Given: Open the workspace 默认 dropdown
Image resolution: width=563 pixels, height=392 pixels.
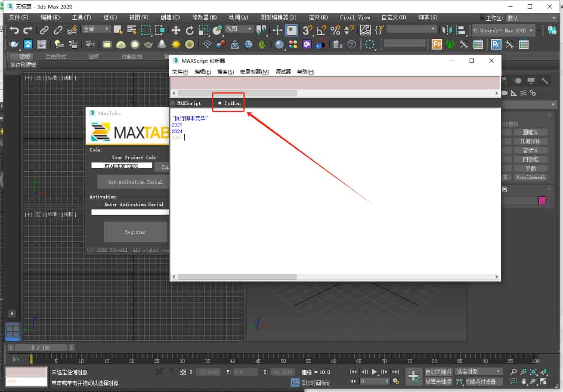Looking at the screenshot, I should click(x=532, y=18).
